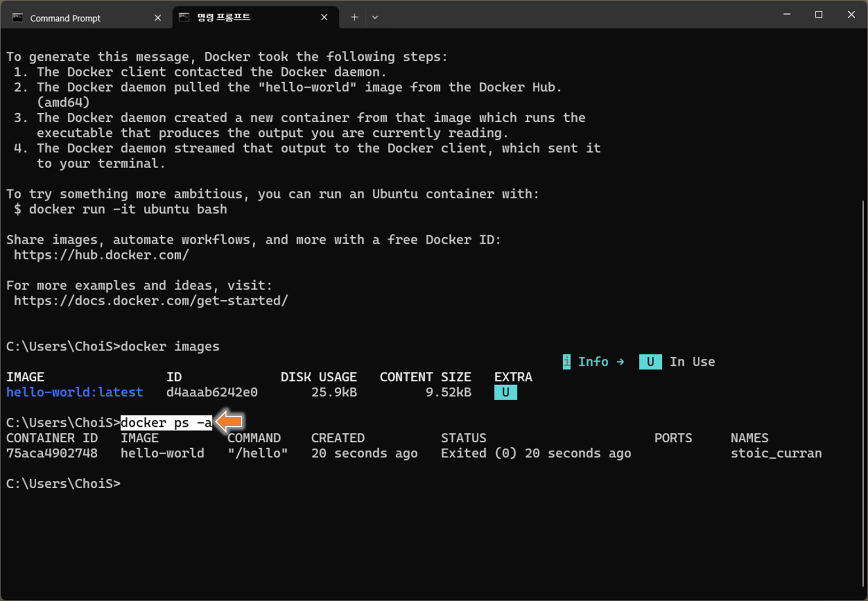This screenshot has height=601, width=868.
Task: Close the 명령 프롬프트 tab
Action: coord(324,17)
